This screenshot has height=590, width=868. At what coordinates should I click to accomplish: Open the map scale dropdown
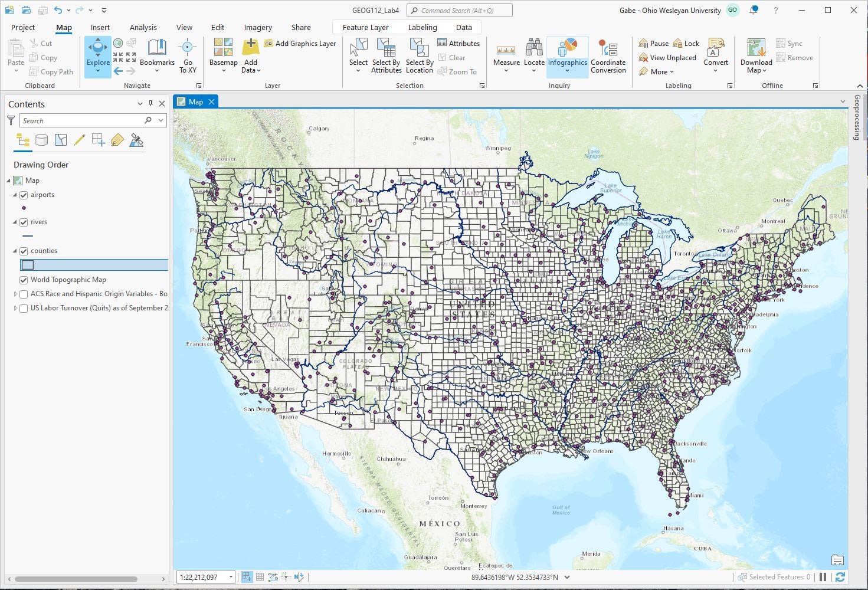[231, 576]
